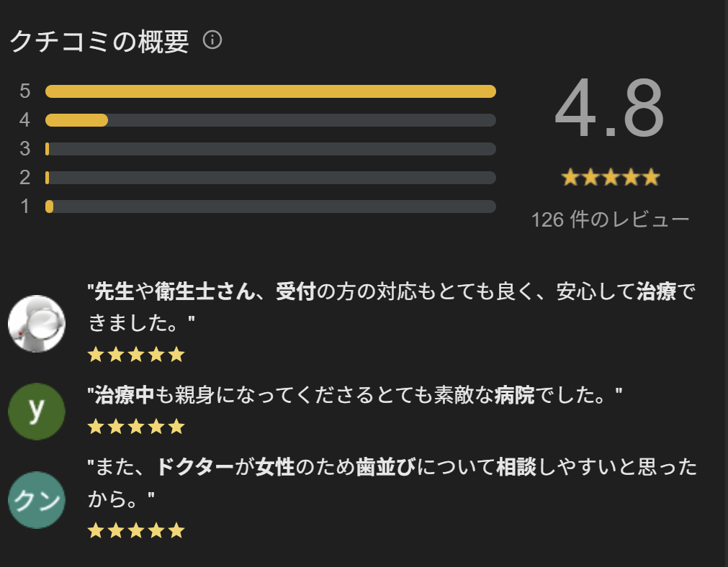The height and width of the screenshot is (567, 728).
Task: Click the teal "クン" reviewer avatar
Action: click(37, 500)
